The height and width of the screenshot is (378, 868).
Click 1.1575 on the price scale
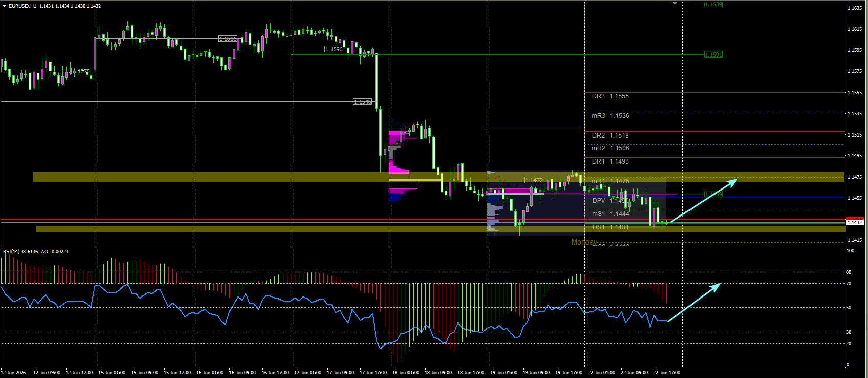855,71
